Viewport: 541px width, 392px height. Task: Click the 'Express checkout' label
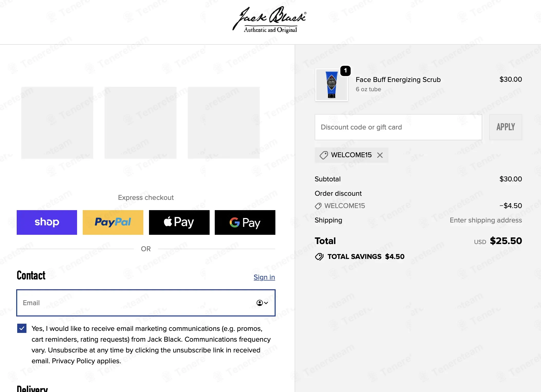pos(146,198)
